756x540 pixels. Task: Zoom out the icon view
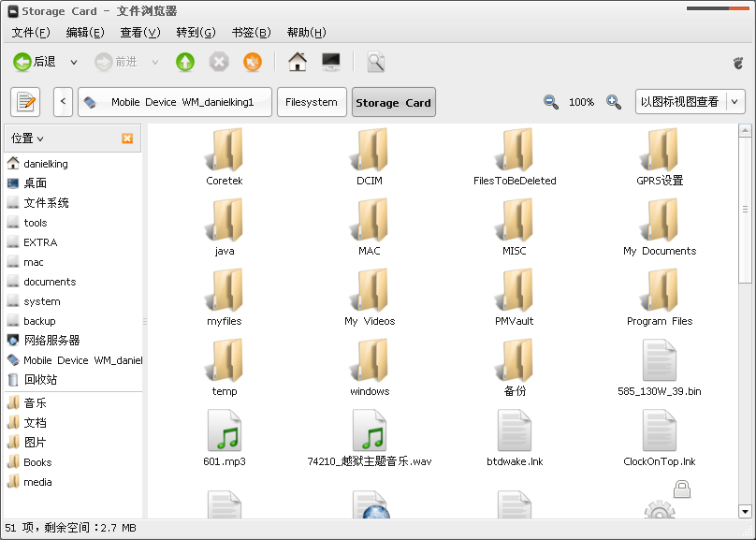click(x=550, y=102)
